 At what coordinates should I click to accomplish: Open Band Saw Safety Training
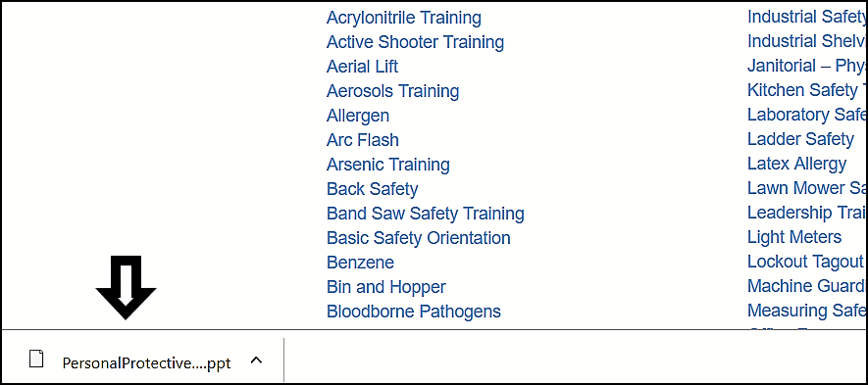[x=425, y=213]
